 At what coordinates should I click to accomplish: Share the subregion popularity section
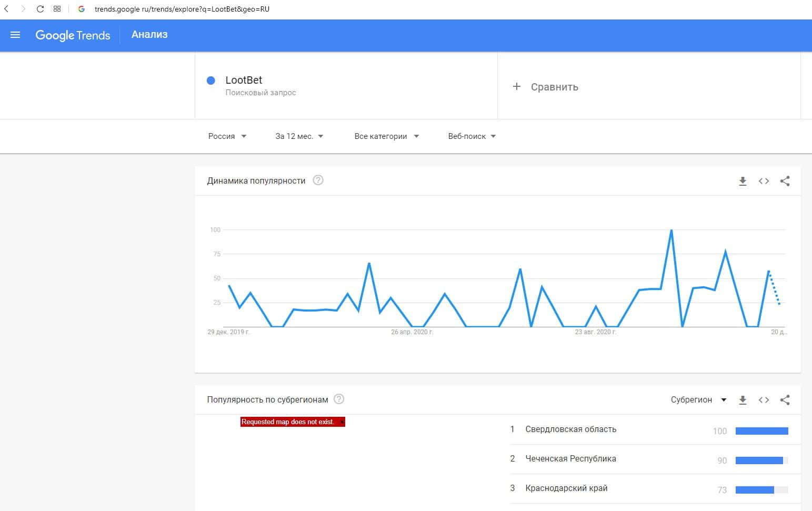(785, 400)
